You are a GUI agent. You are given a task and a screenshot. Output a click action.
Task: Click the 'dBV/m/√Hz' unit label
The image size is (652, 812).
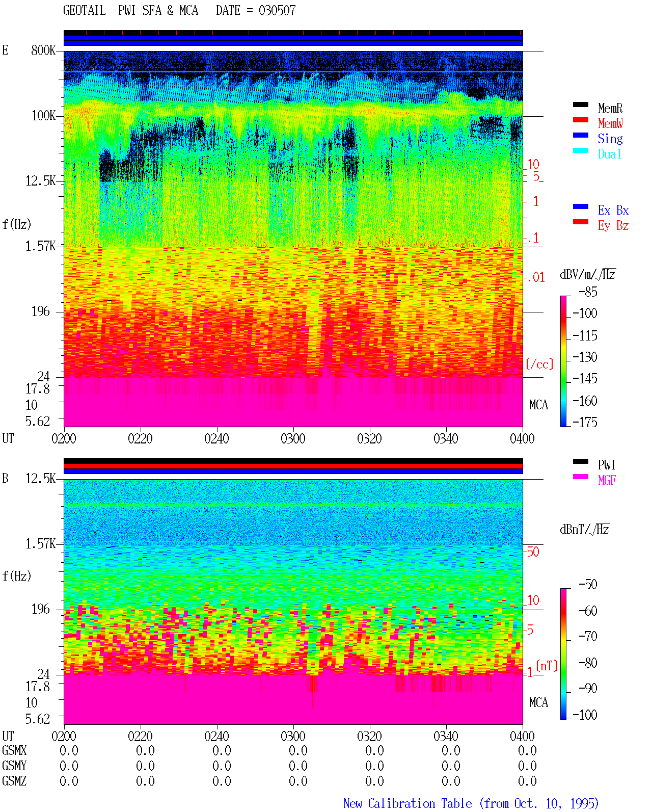click(588, 274)
